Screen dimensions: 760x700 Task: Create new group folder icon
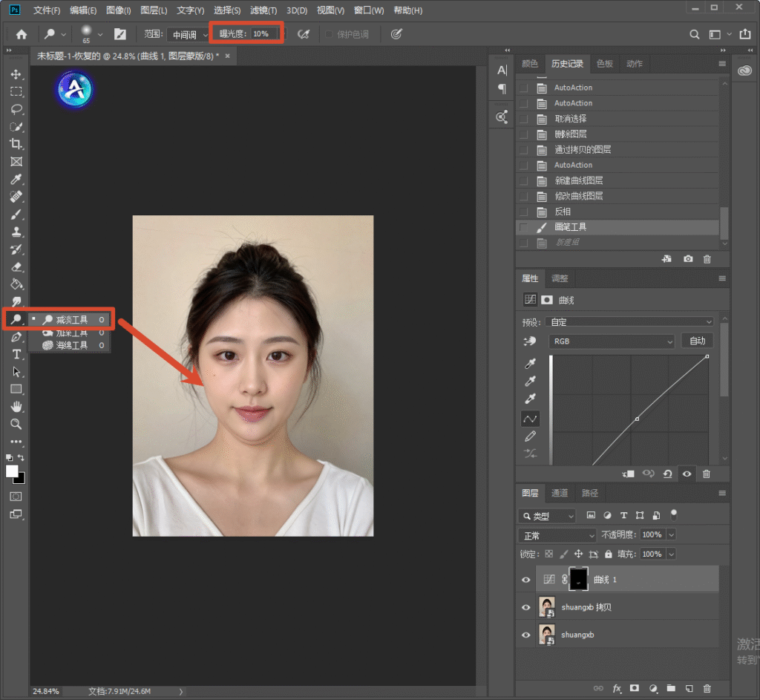(x=671, y=688)
